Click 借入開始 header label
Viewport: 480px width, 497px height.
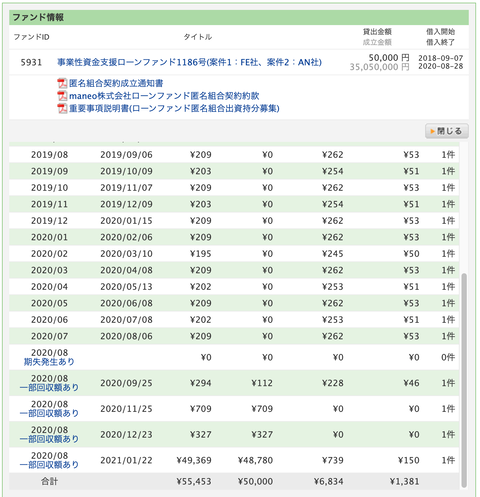point(440,32)
